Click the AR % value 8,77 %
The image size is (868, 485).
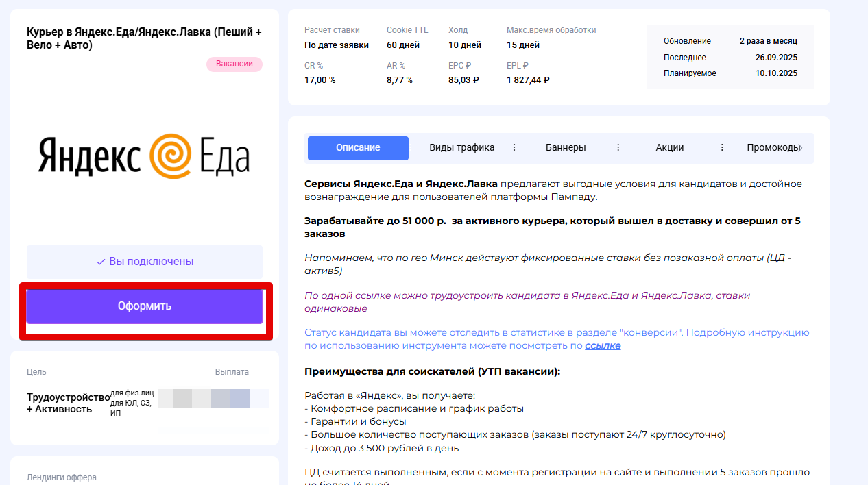(400, 80)
